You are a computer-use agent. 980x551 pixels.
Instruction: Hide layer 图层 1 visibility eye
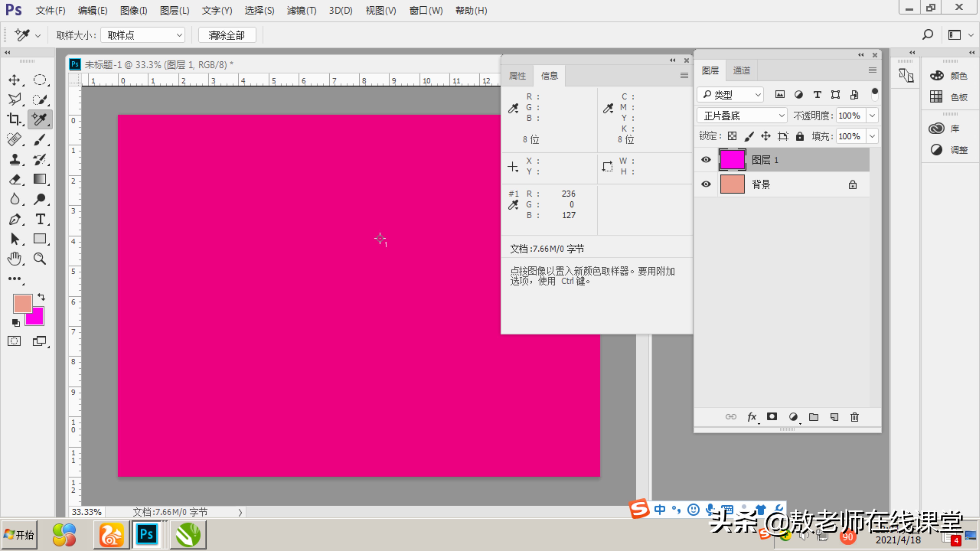click(x=706, y=160)
